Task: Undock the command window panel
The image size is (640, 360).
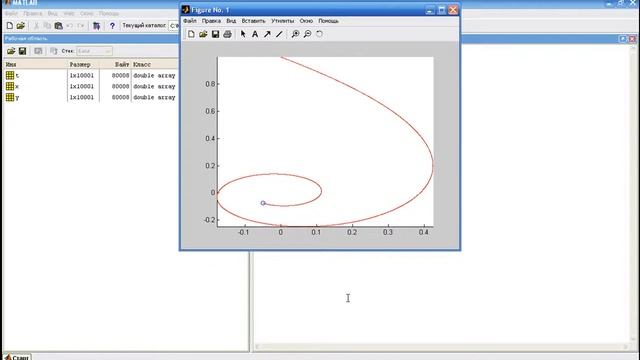Action: point(623,39)
